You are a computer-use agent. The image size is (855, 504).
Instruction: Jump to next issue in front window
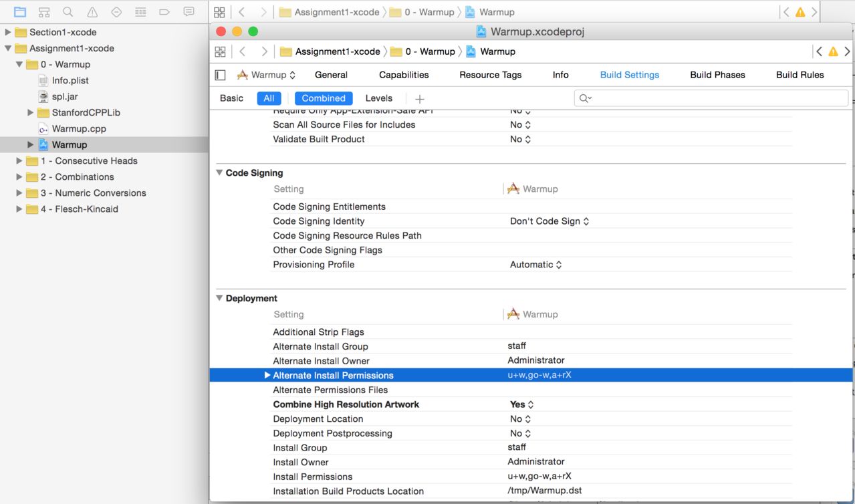point(846,51)
